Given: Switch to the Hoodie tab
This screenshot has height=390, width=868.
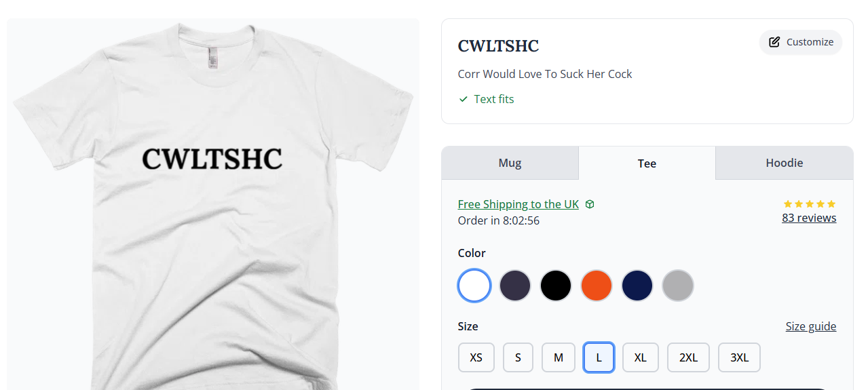Looking at the screenshot, I should [x=785, y=163].
